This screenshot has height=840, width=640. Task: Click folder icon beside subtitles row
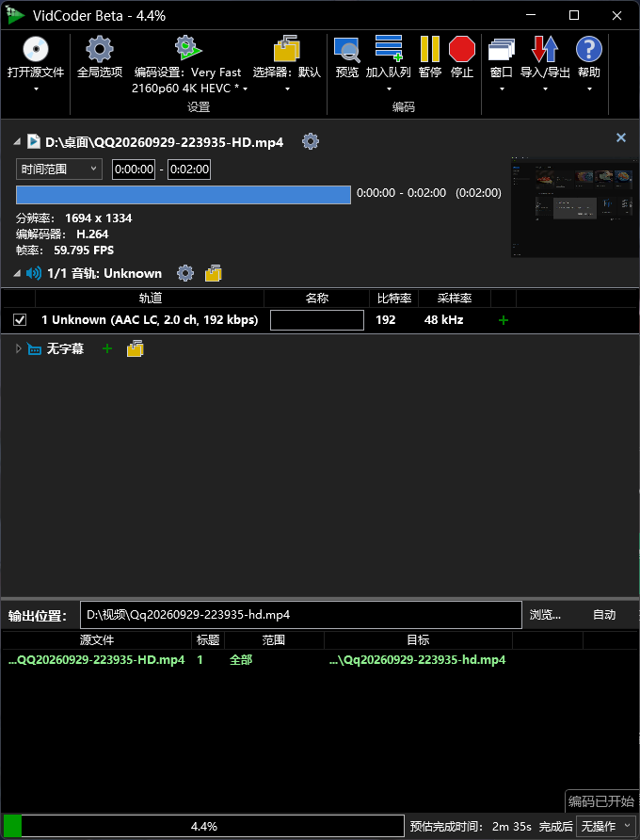(135, 349)
